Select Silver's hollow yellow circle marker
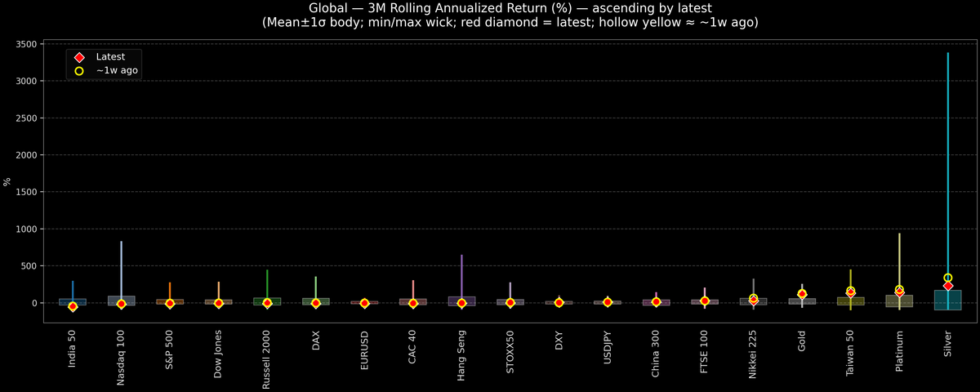Screen dimensions: 980x392 947,278
